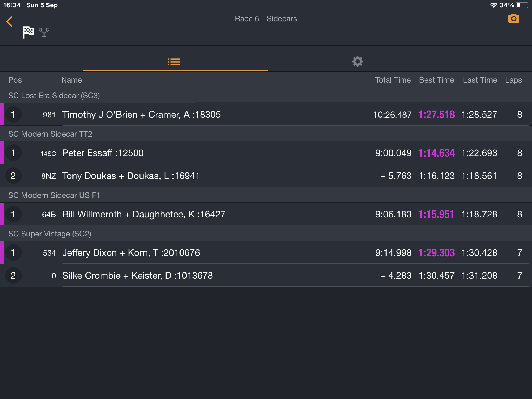Image resolution: width=532 pixels, height=399 pixels.
Task: Tap position badge for Tony Doukas
Action: (13, 176)
